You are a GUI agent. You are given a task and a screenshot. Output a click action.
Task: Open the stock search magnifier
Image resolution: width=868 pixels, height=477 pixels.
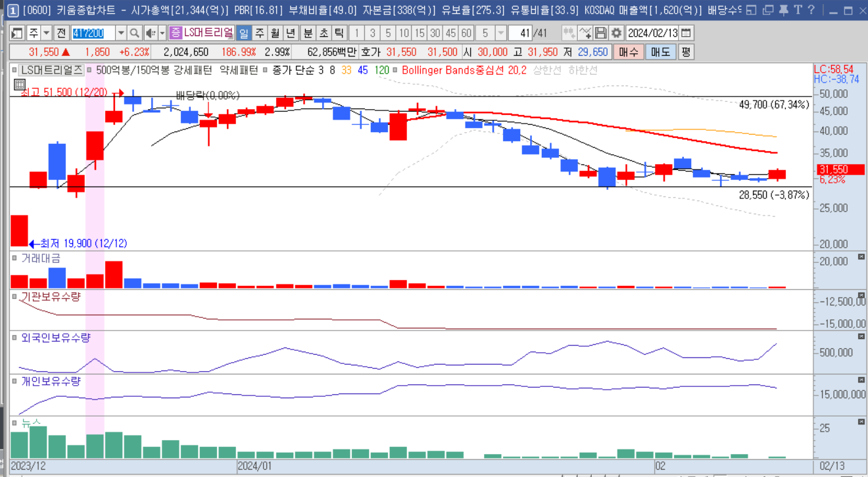(133, 33)
